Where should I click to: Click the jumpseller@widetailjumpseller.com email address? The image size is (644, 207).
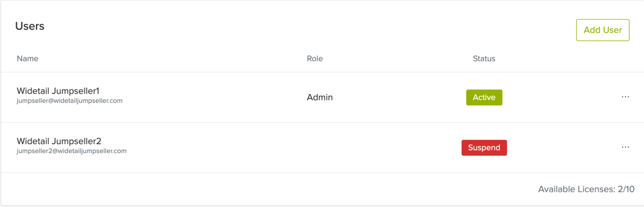[x=70, y=101]
